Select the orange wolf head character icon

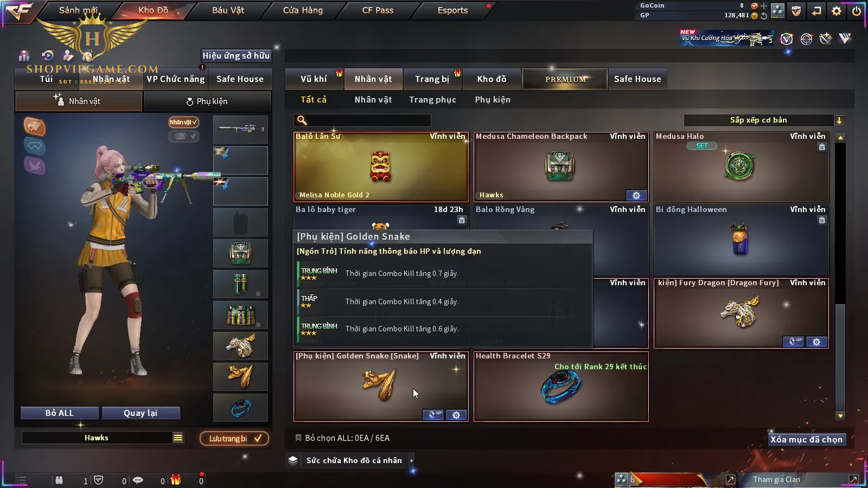[x=34, y=126]
